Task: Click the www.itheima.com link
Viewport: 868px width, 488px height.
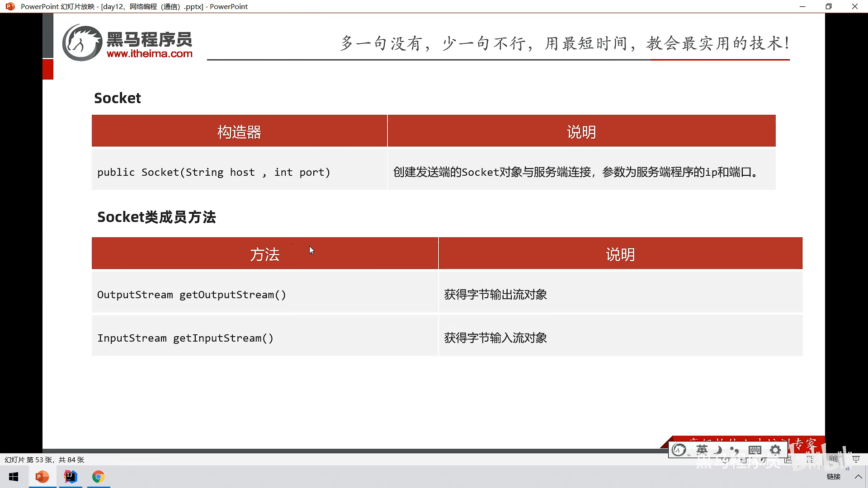Action: pyautogui.click(x=150, y=54)
